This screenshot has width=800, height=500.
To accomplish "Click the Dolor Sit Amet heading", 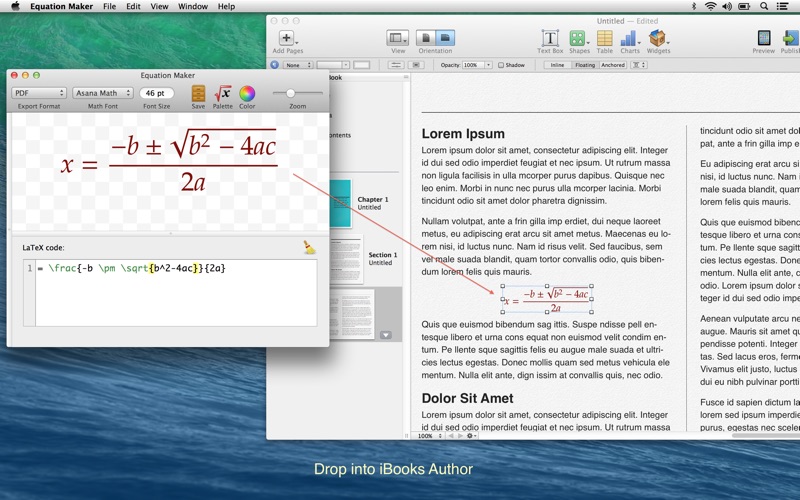I will point(467,398).
